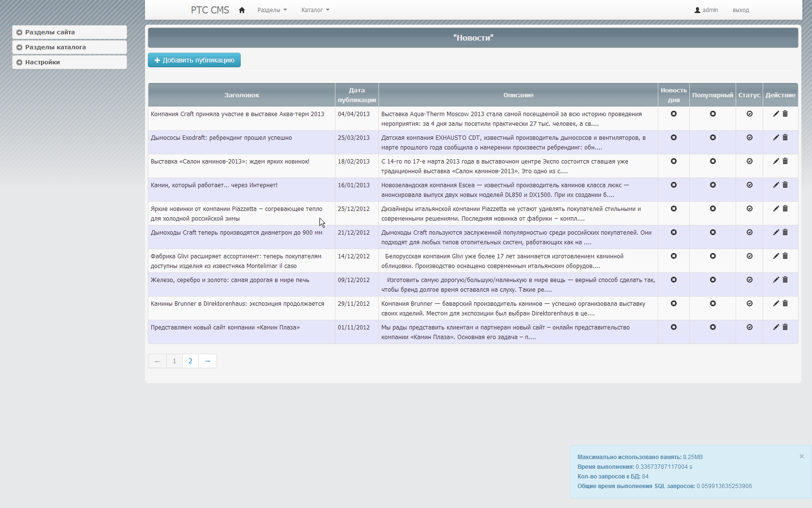Expand Настройки in the sidebar
The width and height of the screenshot is (812, 508).
[70, 62]
